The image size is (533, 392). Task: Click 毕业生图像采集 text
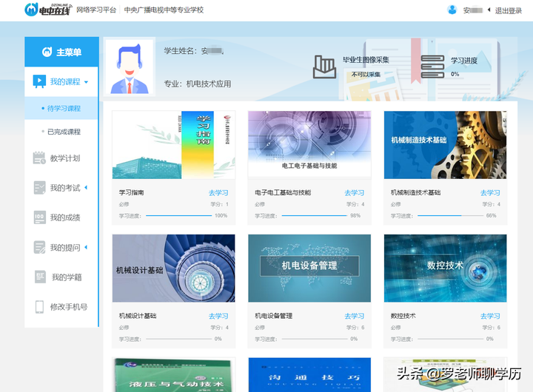366,60
